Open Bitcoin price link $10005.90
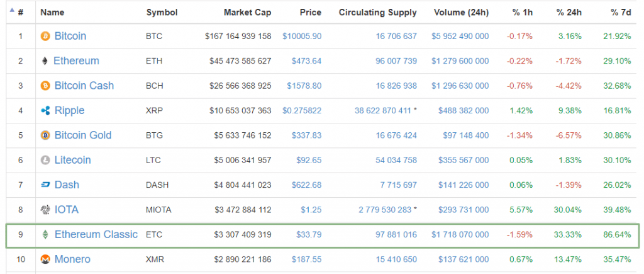The height and width of the screenshot is (274, 644). point(302,37)
